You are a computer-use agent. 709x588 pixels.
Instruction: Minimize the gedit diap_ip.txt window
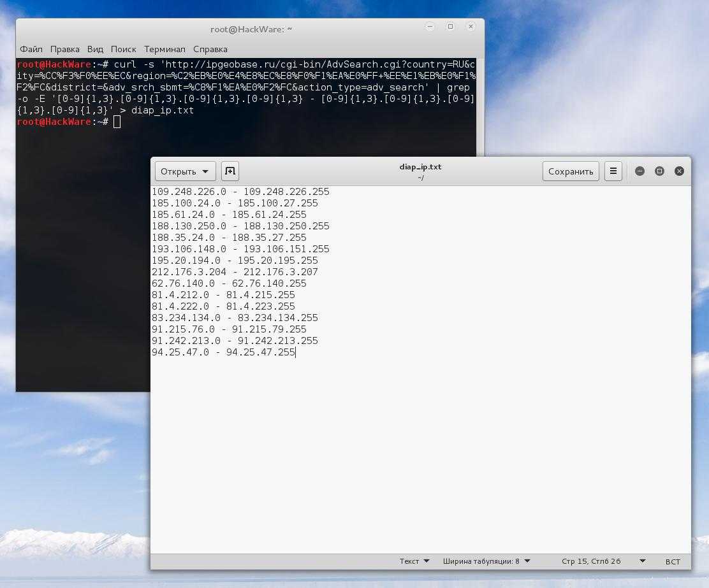pos(640,171)
